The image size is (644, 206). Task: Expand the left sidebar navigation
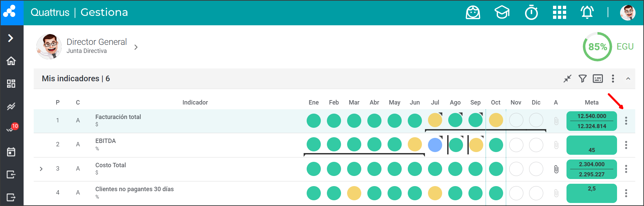pos(11,38)
